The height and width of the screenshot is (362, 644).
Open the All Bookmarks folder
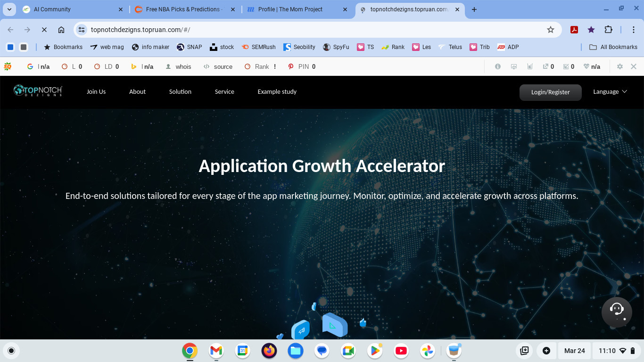coord(613,47)
